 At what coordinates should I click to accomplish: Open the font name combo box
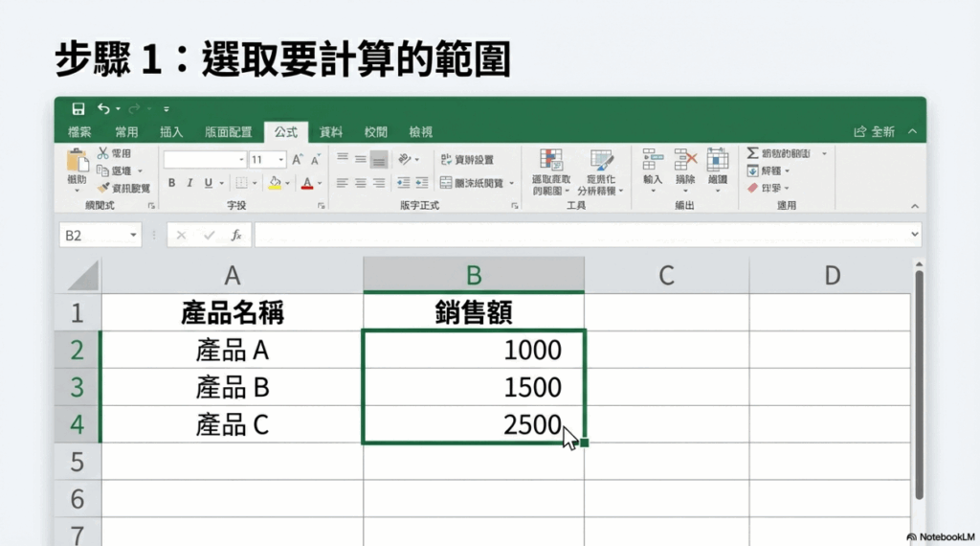point(205,159)
